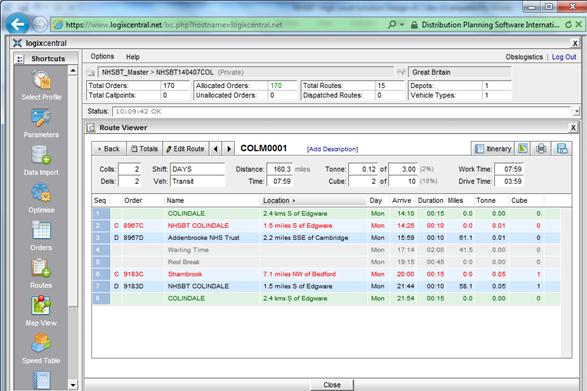Screen dimensions: 587x391
Task: Click the stop loading X in address bar
Action: [578, 25]
